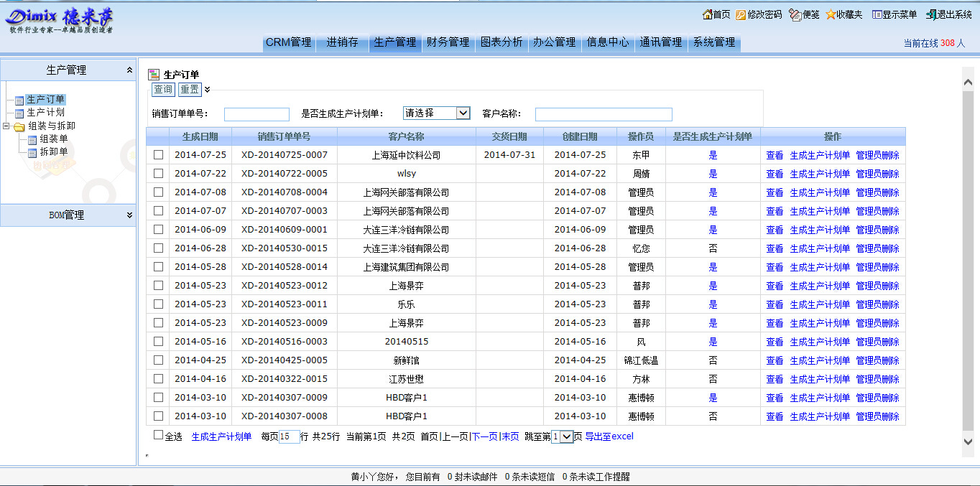Screen dimensions: 980x486
Task: Click the 查询 search button
Action: pyautogui.click(x=163, y=90)
